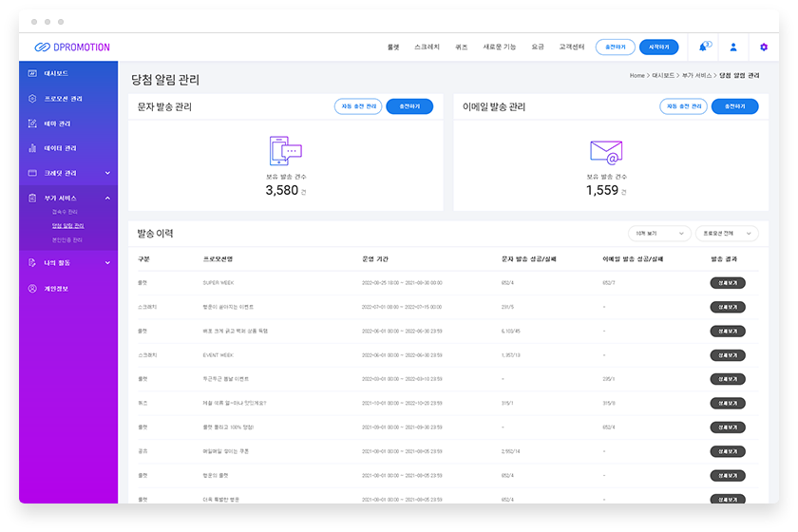Click the outlined 충전하기 header button
Image resolution: width=798 pixels, height=532 pixels.
click(616, 47)
